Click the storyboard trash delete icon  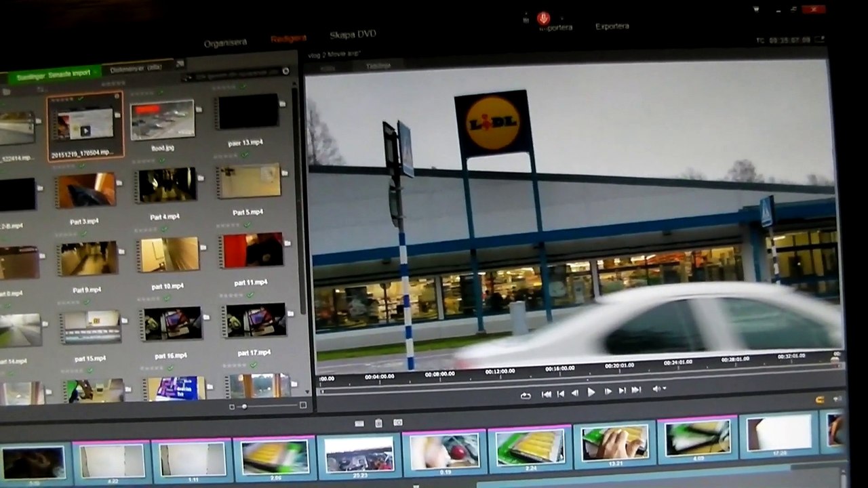(378, 424)
